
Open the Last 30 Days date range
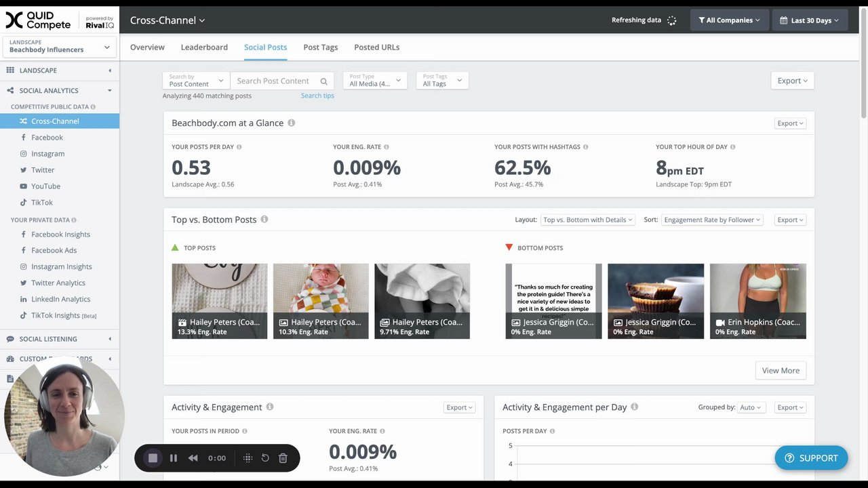pyautogui.click(x=810, y=20)
